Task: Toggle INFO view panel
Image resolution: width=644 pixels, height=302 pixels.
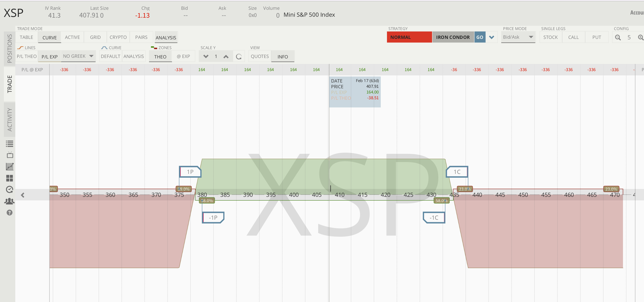Action: pyautogui.click(x=283, y=56)
